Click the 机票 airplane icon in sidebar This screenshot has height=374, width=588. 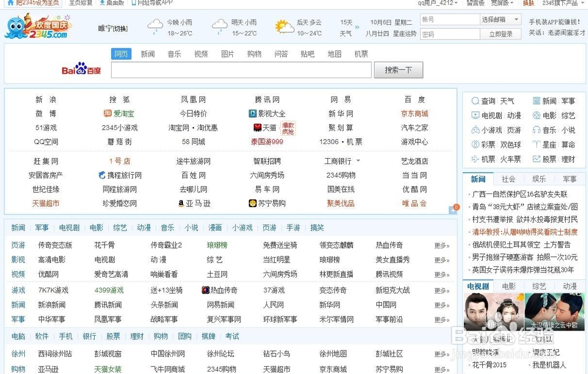(475, 159)
